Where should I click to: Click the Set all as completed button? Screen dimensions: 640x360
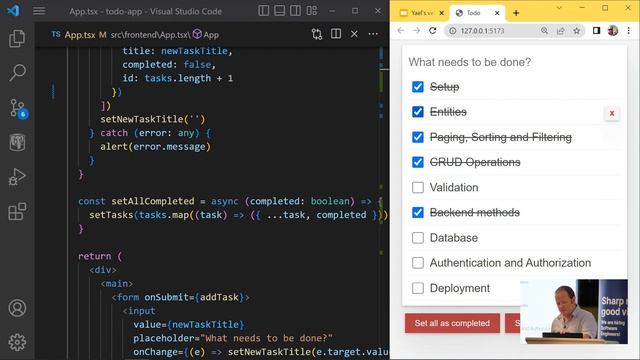tap(452, 323)
